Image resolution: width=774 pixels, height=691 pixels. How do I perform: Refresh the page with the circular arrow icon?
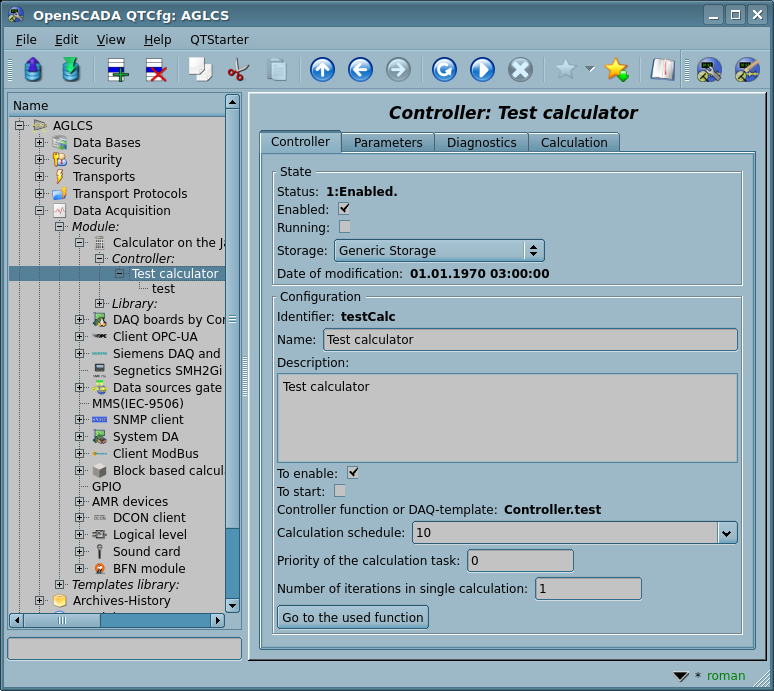(x=444, y=69)
